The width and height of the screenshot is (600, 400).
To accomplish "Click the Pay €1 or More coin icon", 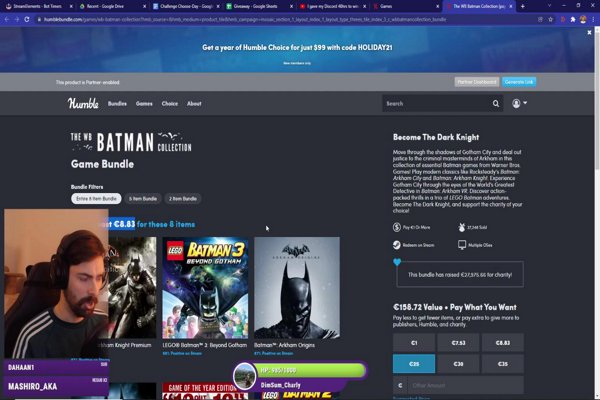I will point(396,227).
